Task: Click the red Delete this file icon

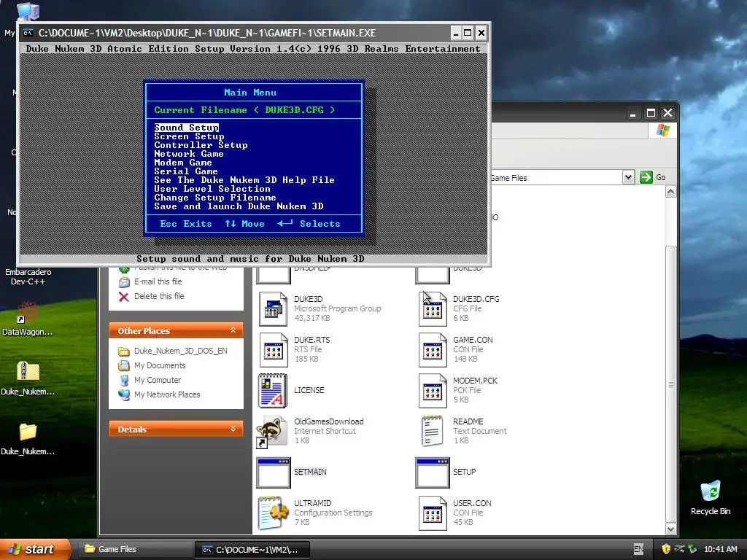Action: [x=124, y=297]
